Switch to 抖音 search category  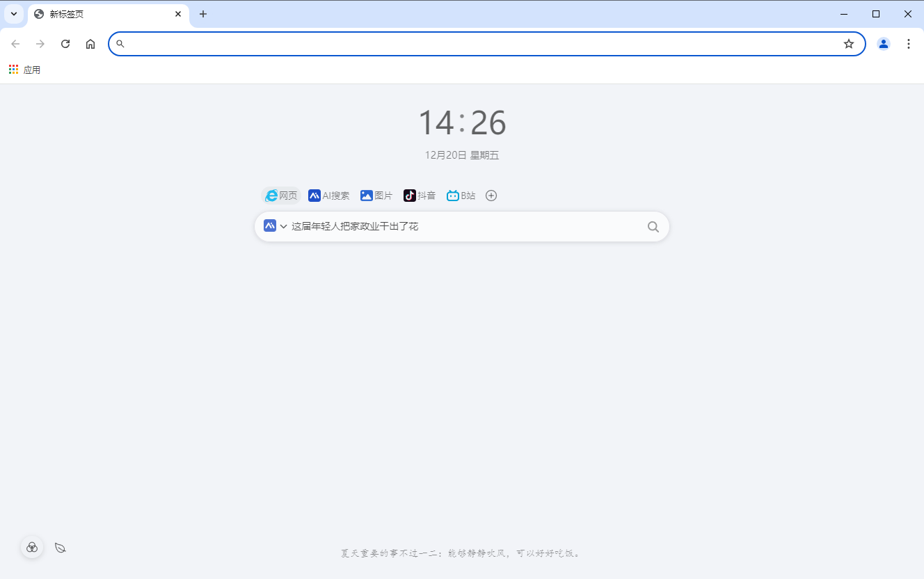click(420, 196)
